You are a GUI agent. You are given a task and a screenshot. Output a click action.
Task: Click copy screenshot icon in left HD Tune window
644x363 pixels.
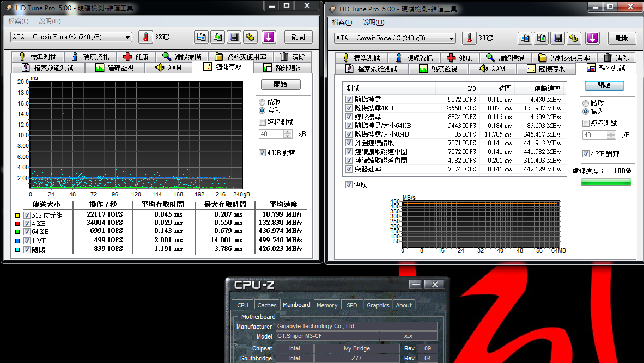tap(218, 37)
